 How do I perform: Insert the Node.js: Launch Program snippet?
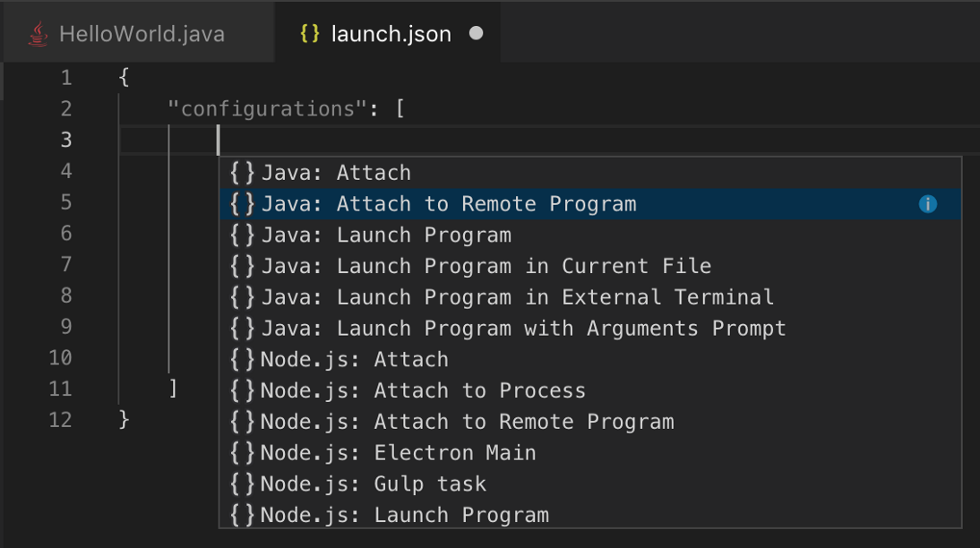click(x=404, y=516)
